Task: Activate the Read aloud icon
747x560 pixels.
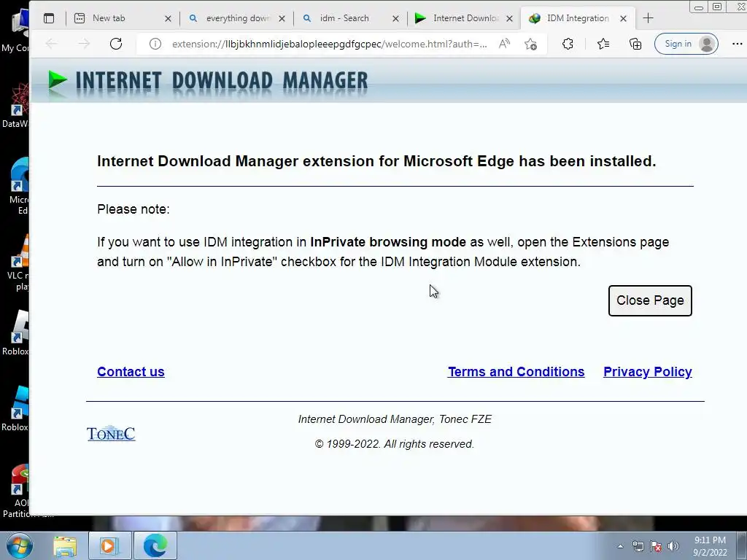Action: click(504, 44)
